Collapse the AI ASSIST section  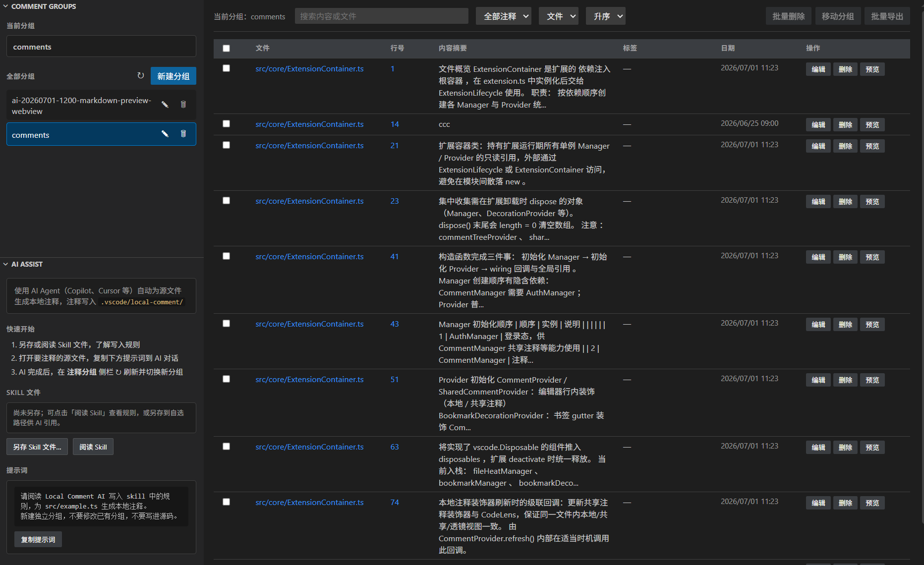[5, 264]
